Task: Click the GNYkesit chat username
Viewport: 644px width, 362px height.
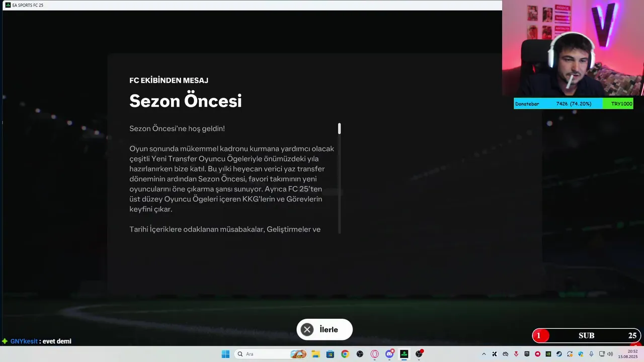Action: coord(24,341)
